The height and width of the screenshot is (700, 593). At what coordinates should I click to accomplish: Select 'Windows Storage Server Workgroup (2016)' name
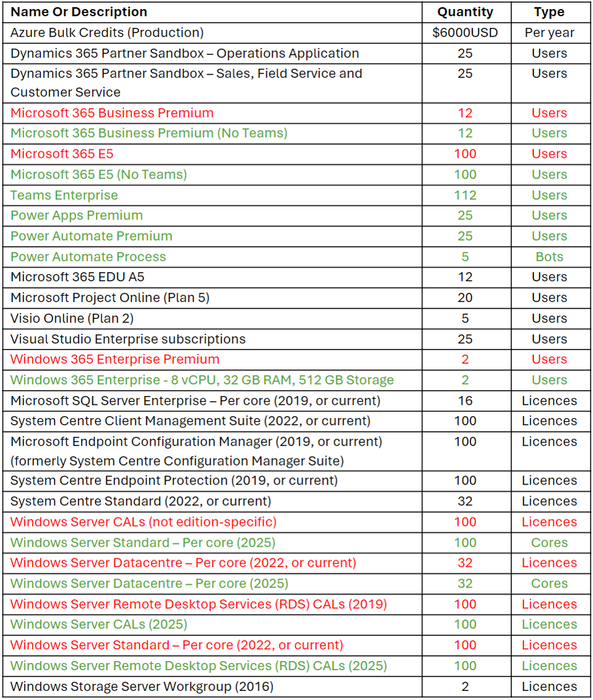pos(142,686)
